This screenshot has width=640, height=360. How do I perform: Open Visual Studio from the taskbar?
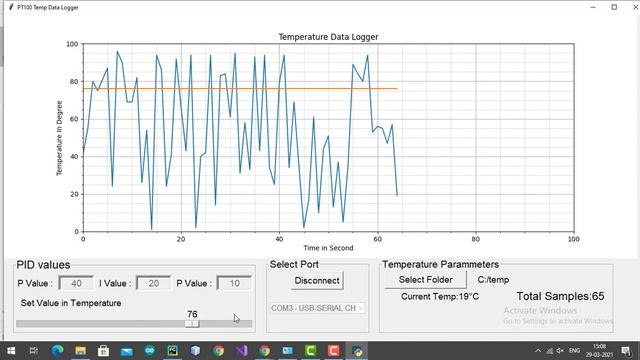pos(241,351)
